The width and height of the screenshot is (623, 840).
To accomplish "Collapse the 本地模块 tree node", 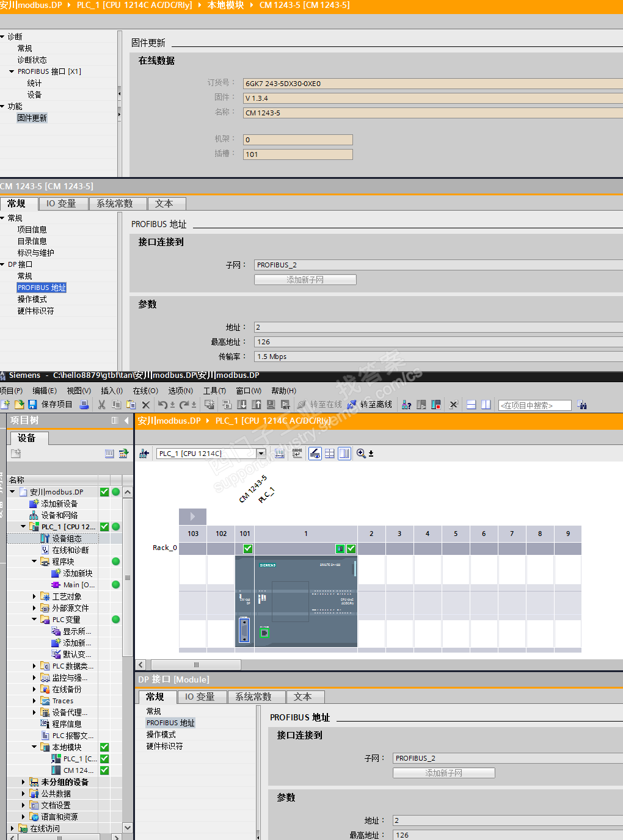I will pyautogui.click(x=34, y=747).
